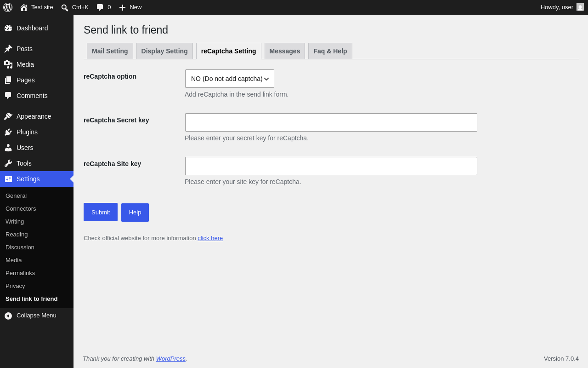Image resolution: width=588 pixels, height=368 pixels.
Task: Open the WordPress footer link
Action: pos(171,359)
